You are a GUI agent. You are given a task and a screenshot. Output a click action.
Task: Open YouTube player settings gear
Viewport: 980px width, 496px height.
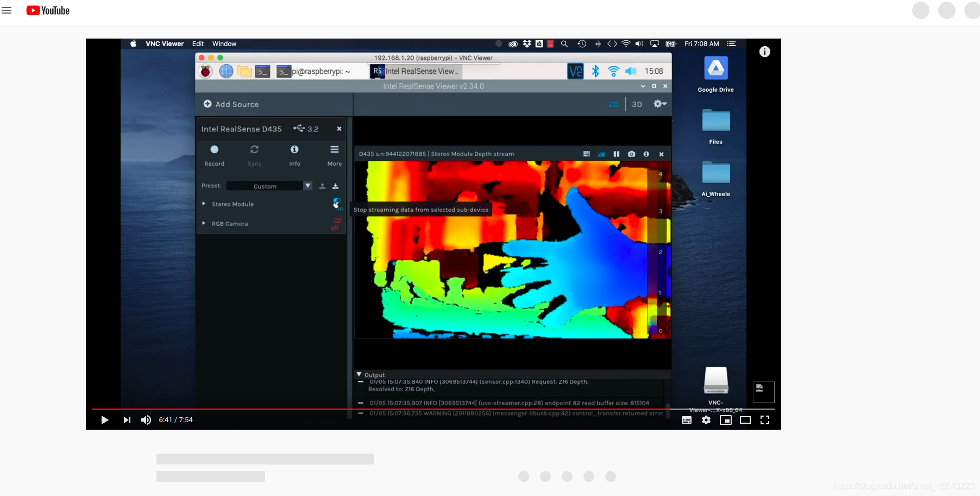706,420
